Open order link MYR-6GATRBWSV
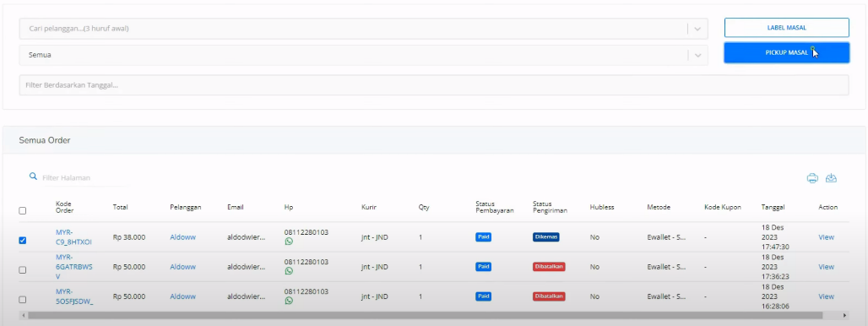 pyautogui.click(x=73, y=267)
